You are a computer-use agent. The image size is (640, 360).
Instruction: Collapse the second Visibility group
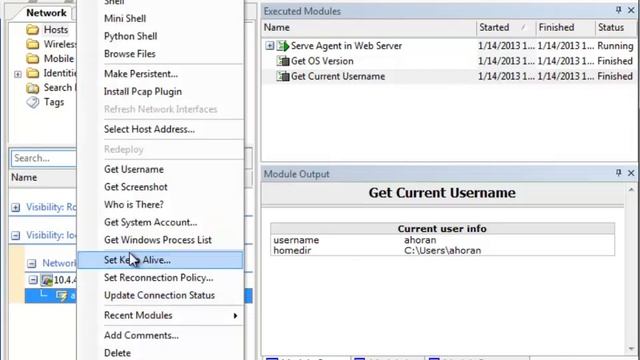point(16,236)
